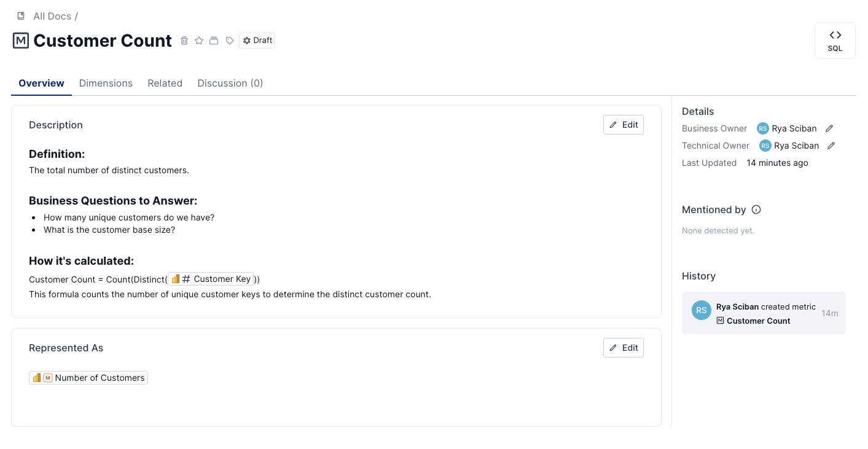Edit the Technical Owner with the pencil icon

pyautogui.click(x=831, y=146)
